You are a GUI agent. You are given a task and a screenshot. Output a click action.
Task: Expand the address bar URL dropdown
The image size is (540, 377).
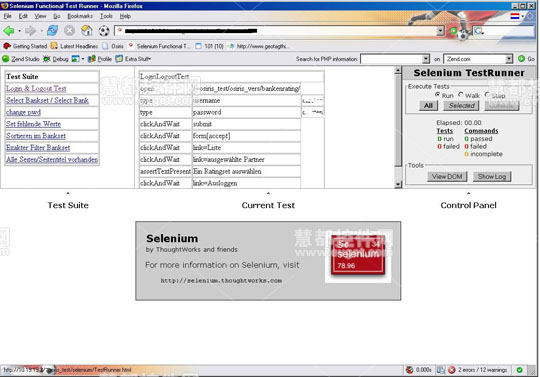(440, 31)
